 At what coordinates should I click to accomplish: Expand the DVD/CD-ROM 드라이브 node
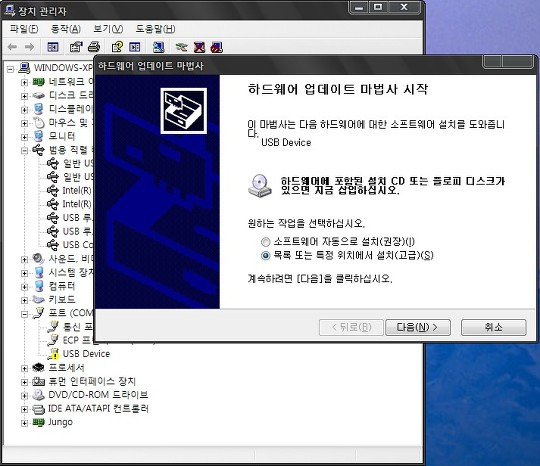coord(24,396)
